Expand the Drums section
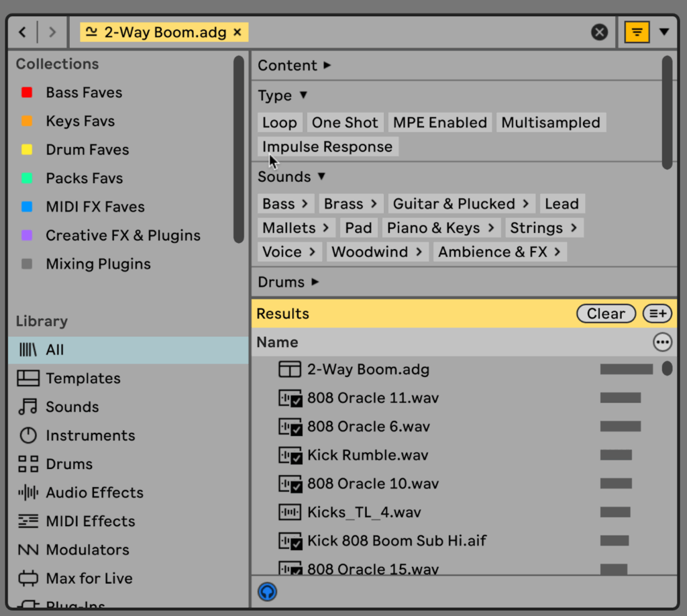The width and height of the screenshot is (687, 616). pyautogui.click(x=287, y=282)
